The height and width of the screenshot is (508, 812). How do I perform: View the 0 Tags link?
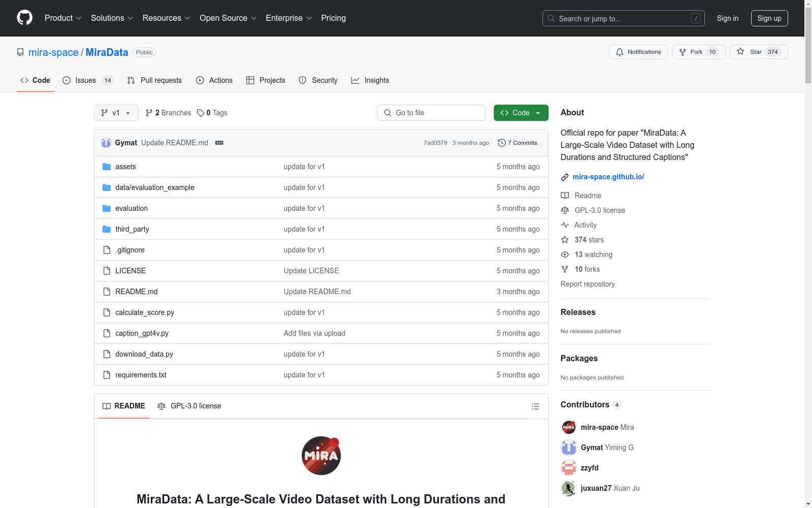tap(212, 113)
